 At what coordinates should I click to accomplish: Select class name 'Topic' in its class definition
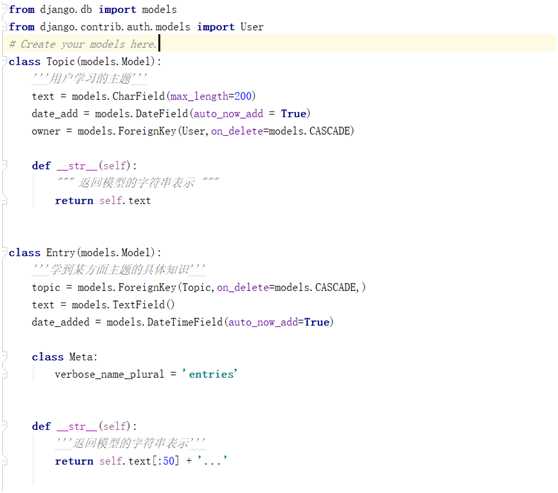(60, 61)
